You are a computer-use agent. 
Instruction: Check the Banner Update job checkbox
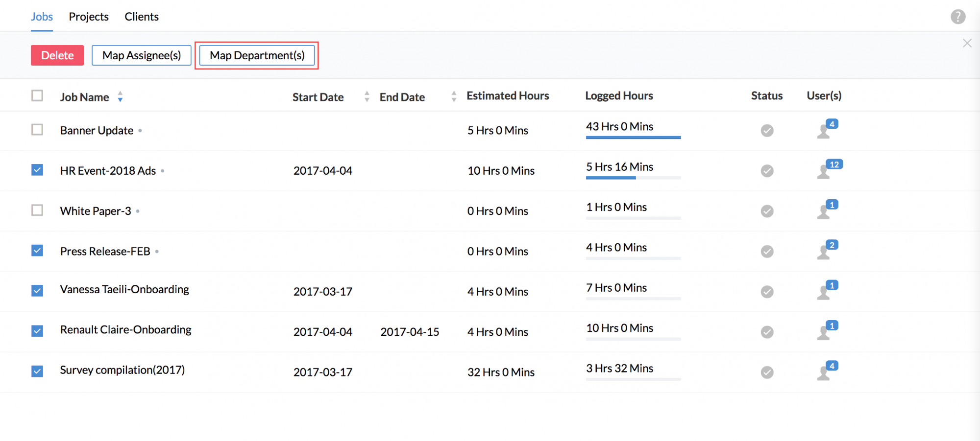point(37,130)
